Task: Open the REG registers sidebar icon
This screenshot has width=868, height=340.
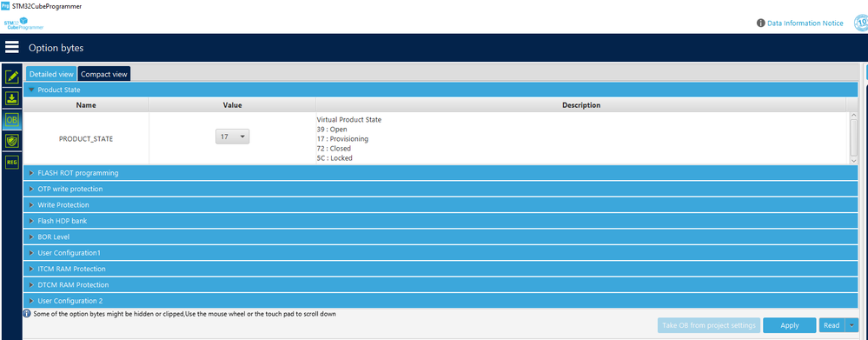Action: tap(12, 162)
